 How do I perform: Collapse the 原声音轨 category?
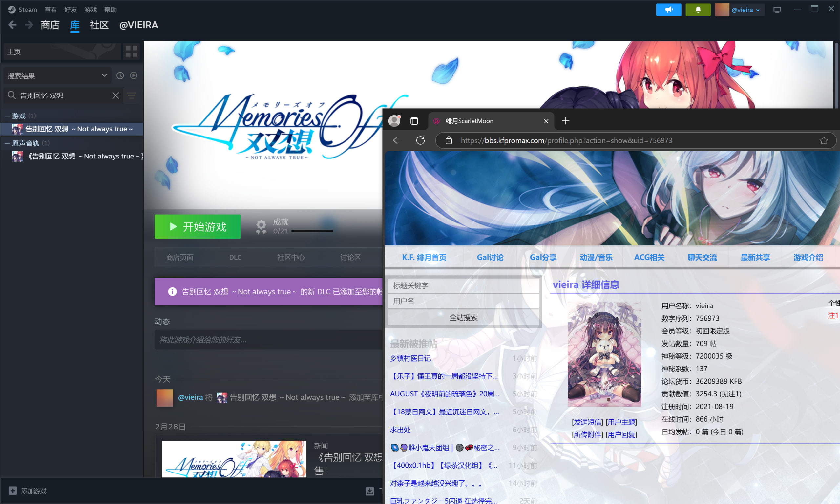tap(7, 143)
